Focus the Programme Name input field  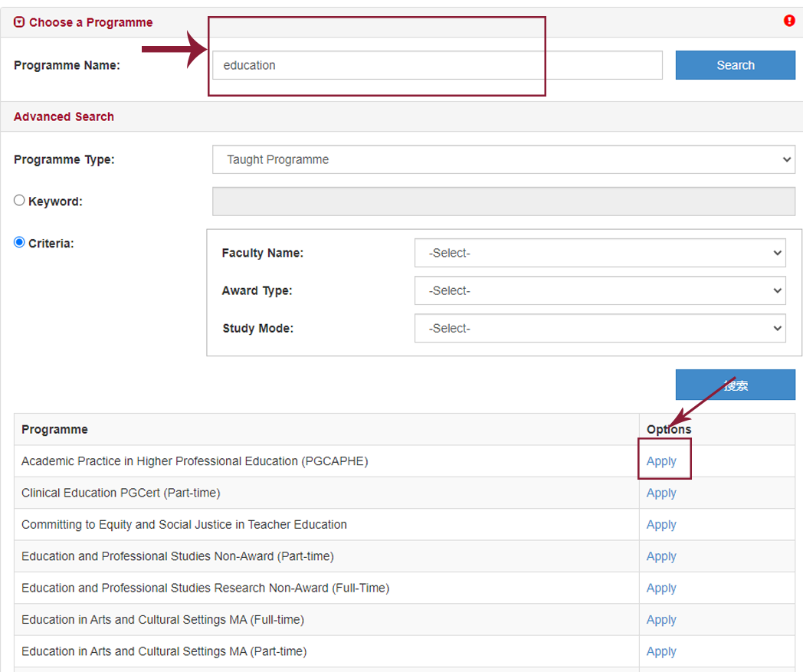(x=437, y=65)
